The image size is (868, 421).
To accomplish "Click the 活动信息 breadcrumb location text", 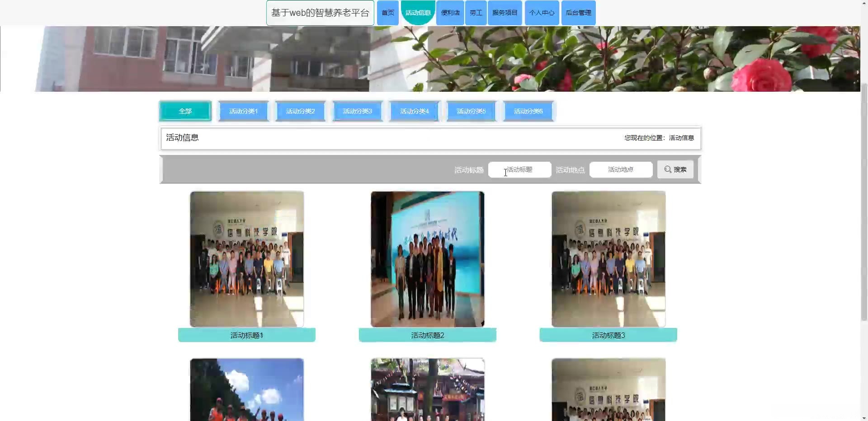I will coord(681,138).
